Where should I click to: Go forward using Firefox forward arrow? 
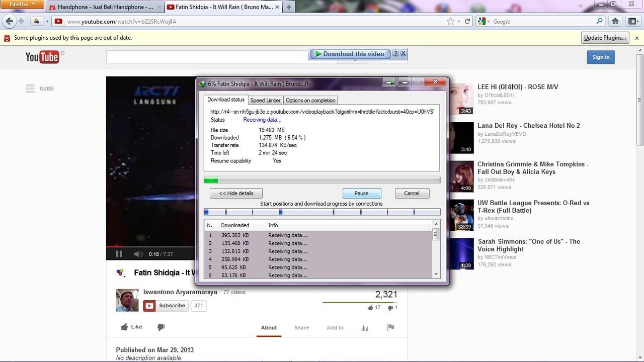21,21
